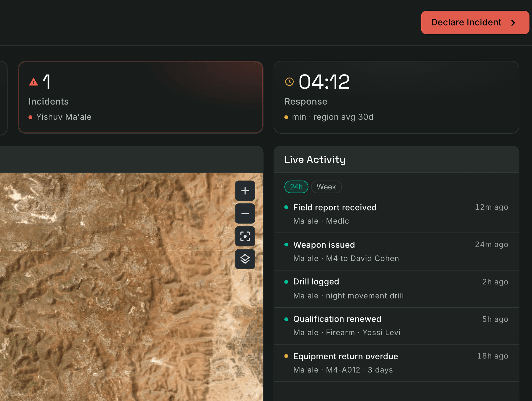Open the Drill logged activity entry

tap(396, 289)
